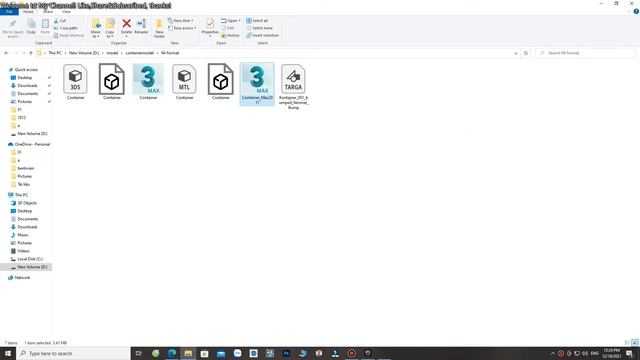Select the Container_Max2017 file
This screenshot has width=640, height=360.
click(x=257, y=84)
